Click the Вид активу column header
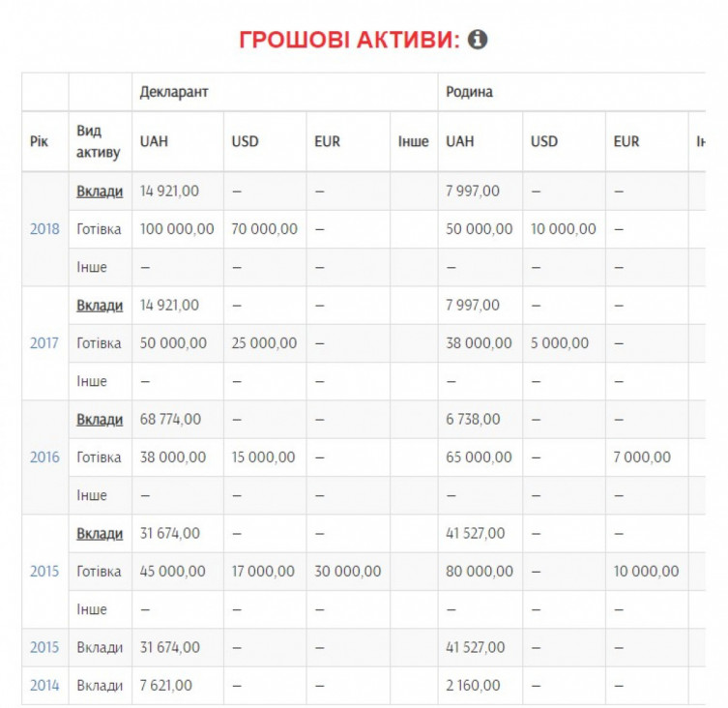The image size is (728, 708). click(98, 141)
